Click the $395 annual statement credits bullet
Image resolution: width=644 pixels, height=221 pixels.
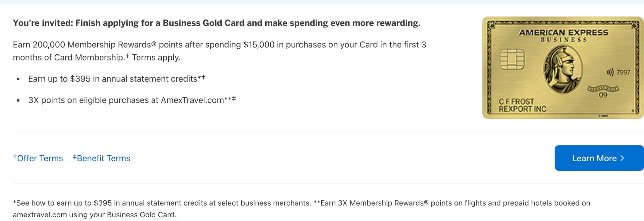point(117,79)
